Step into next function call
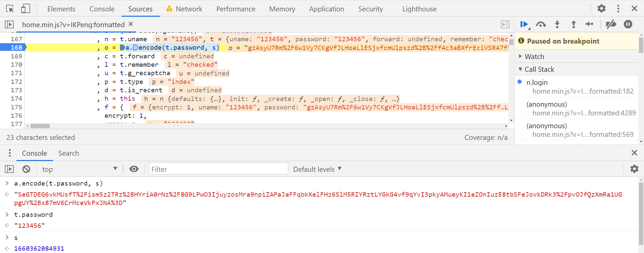Screen dimensions: 644x253 [x=557, y=24]
